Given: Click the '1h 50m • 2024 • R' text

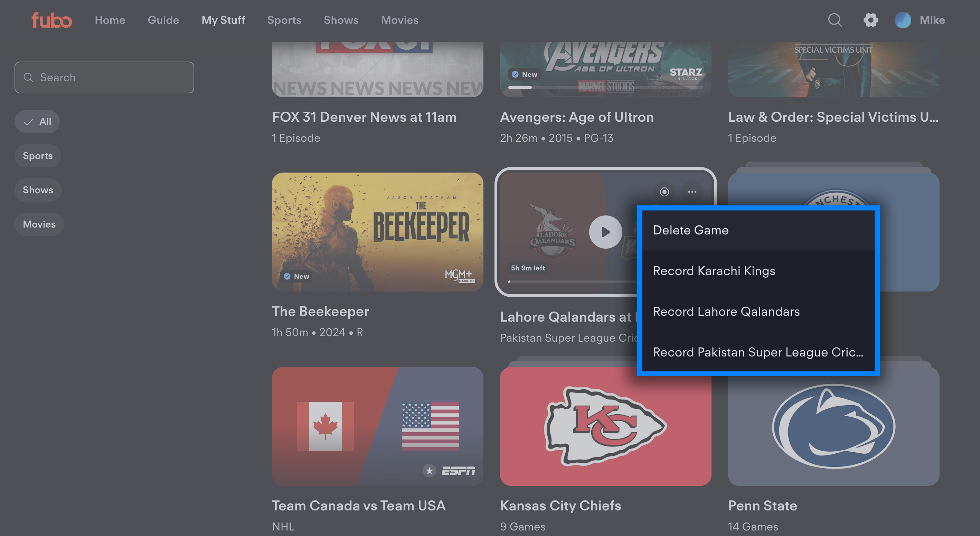Looking at the screenshot, I should point(317,332).
